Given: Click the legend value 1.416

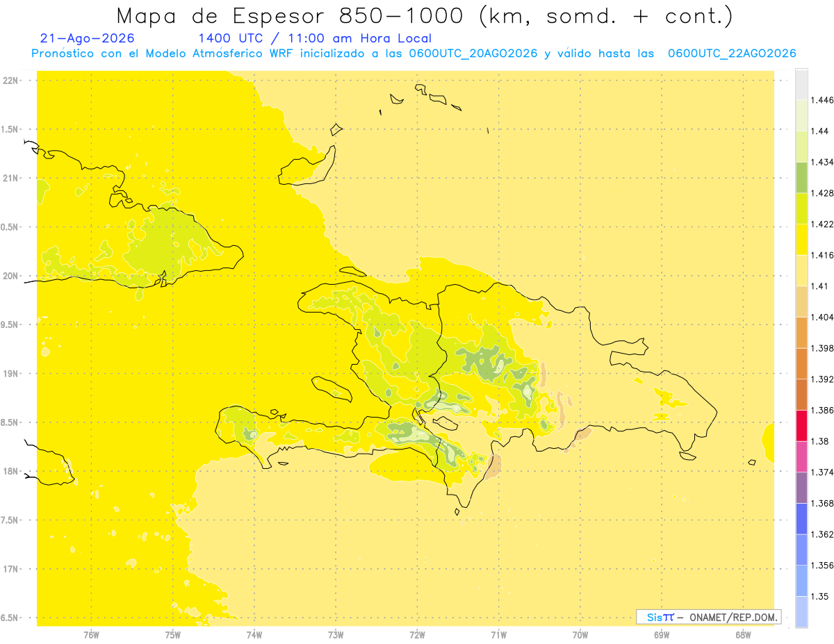Looking at the screenshot, I should pyautogui.click(x=822, y=255).
